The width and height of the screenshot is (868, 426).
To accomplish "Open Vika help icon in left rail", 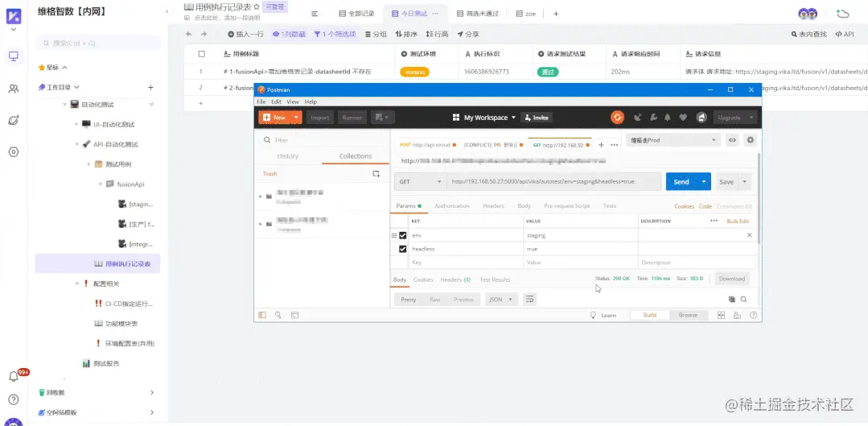I will coord(14,399).
